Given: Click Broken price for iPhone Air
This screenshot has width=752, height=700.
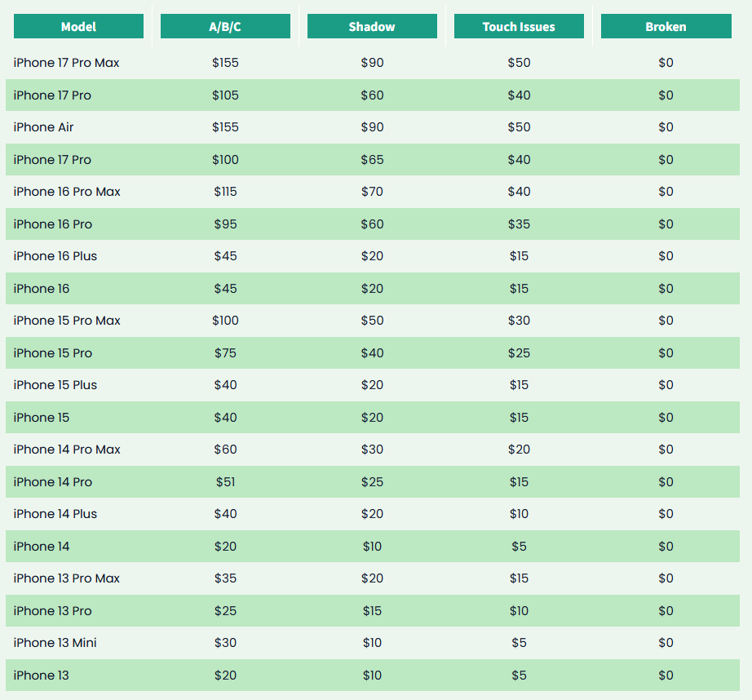Looking at the screenshot, I should pyautogui.click(x=666, y=127).
